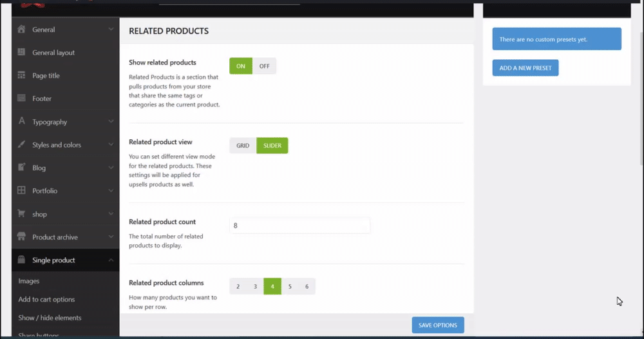Screen dimensions: 644x339
Task: Click the RELATED PRODUCTS heading
Action: click(x=169, y=31)
